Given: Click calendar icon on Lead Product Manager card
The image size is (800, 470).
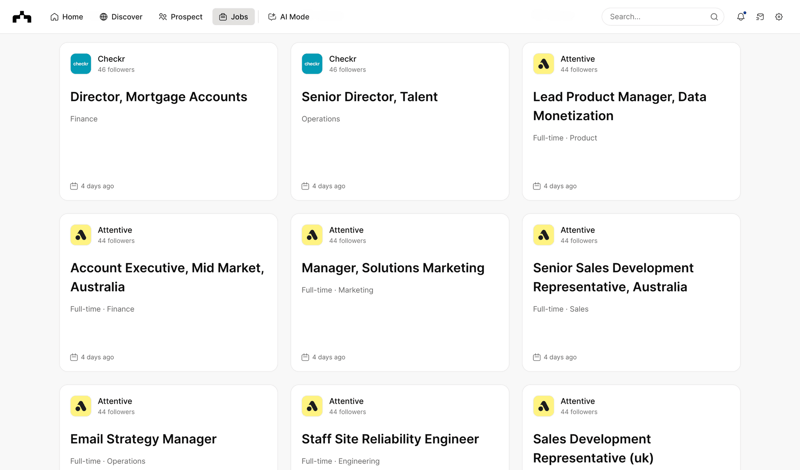Looking at the screenshot, I should click(537, 186).
